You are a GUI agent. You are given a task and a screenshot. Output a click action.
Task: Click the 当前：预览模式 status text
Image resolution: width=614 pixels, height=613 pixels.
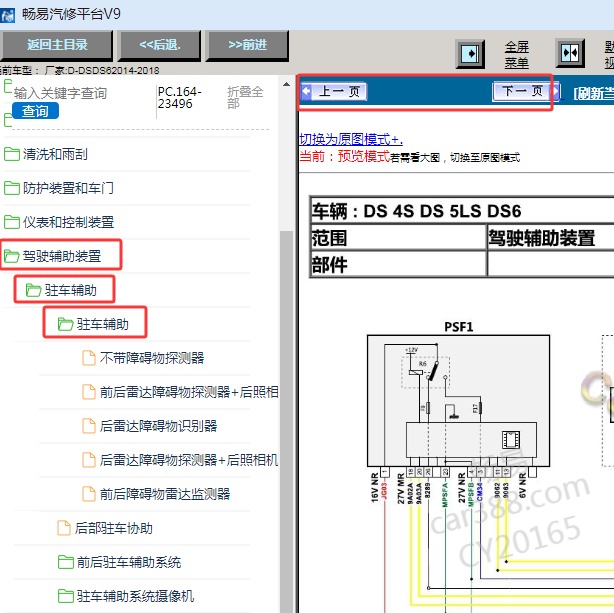pos(345,157)
